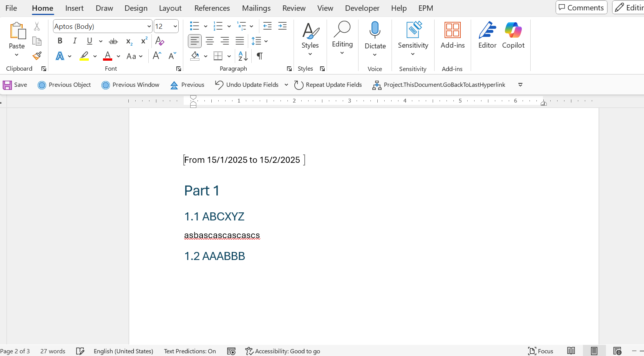Justify the paragraph text

click(x=240, y=41)
